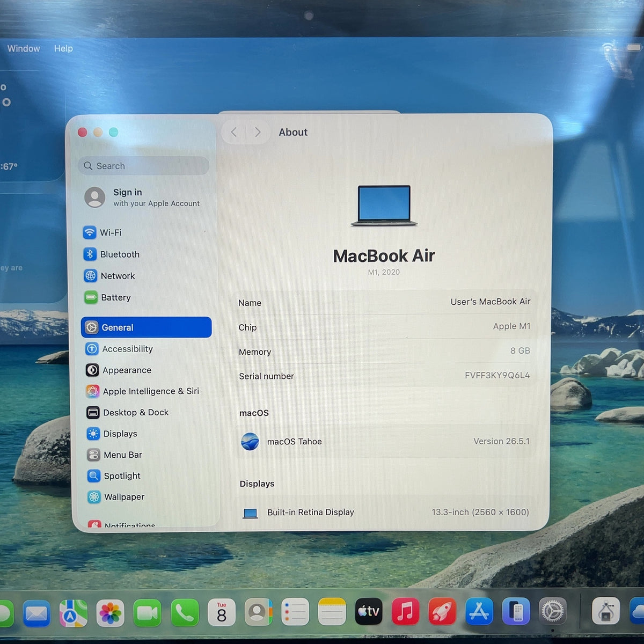The image size is (644, 644).
Task: Go back with the left chevron
Action: point(234,132)
